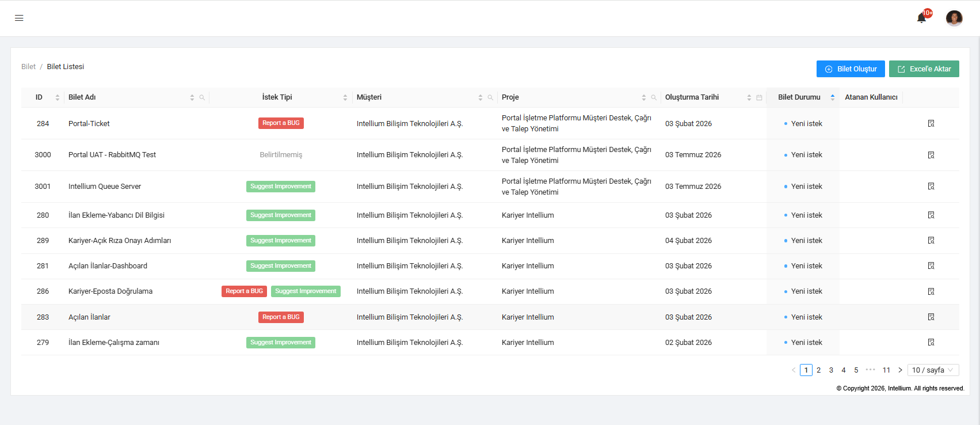
Task: Sort by Oluşturma Tarihi arrows
Action: point(749,97)
